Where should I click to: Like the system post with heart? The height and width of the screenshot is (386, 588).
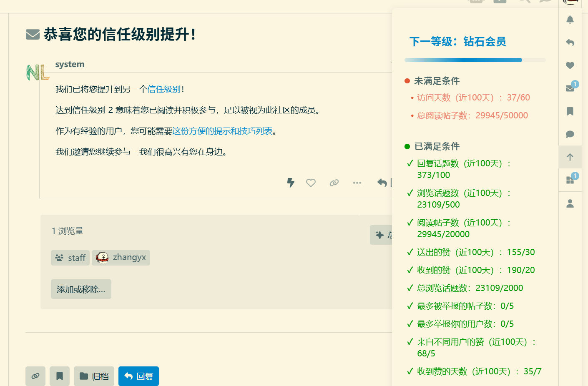[311, 183]
